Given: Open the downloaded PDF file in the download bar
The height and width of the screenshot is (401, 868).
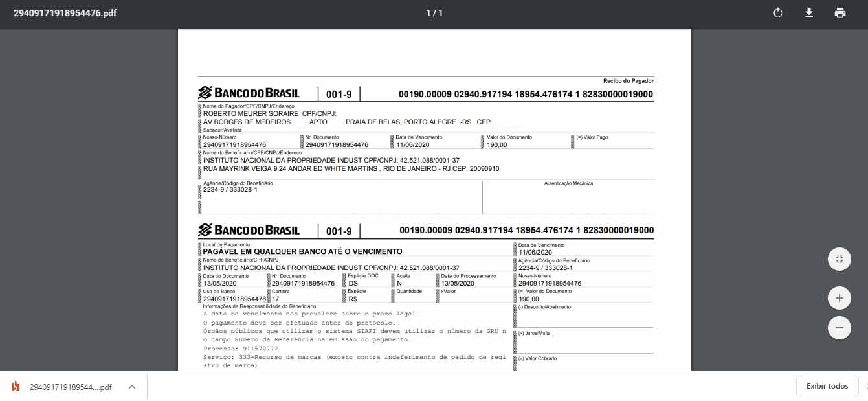Looking at the screenshot, I should point(62,387).
